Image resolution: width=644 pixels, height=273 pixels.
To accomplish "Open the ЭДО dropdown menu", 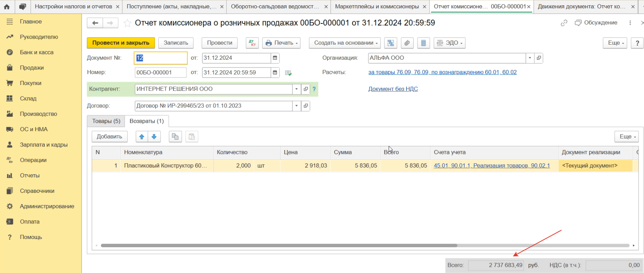I will pyautogui.click(x=449, y=43).
